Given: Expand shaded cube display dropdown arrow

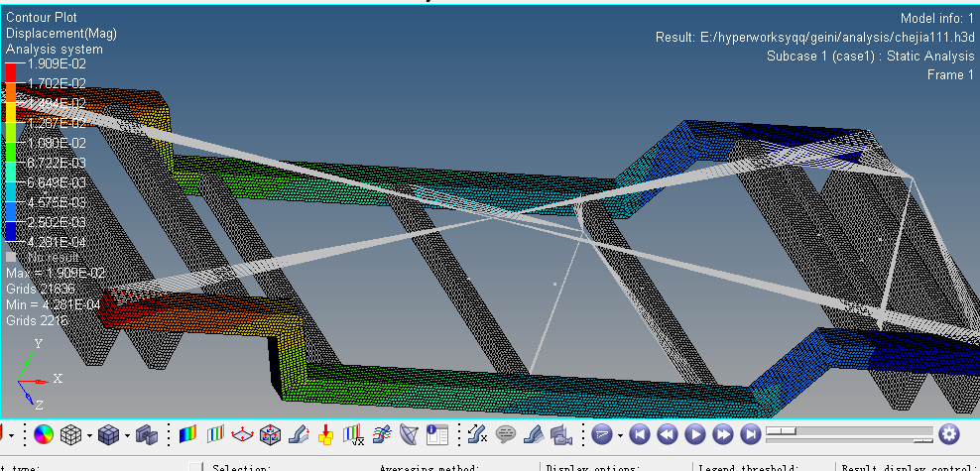Looking at the screenshot, I should tap(128, 435).
